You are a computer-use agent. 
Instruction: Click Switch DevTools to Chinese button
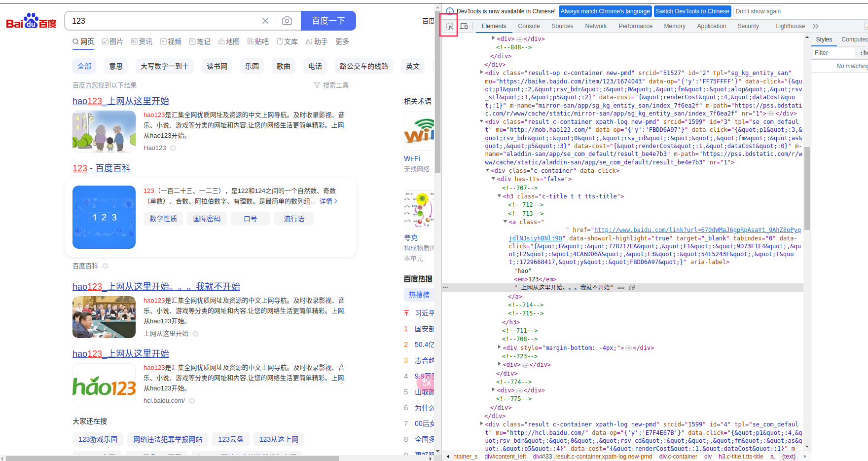(x=692, y=11)
